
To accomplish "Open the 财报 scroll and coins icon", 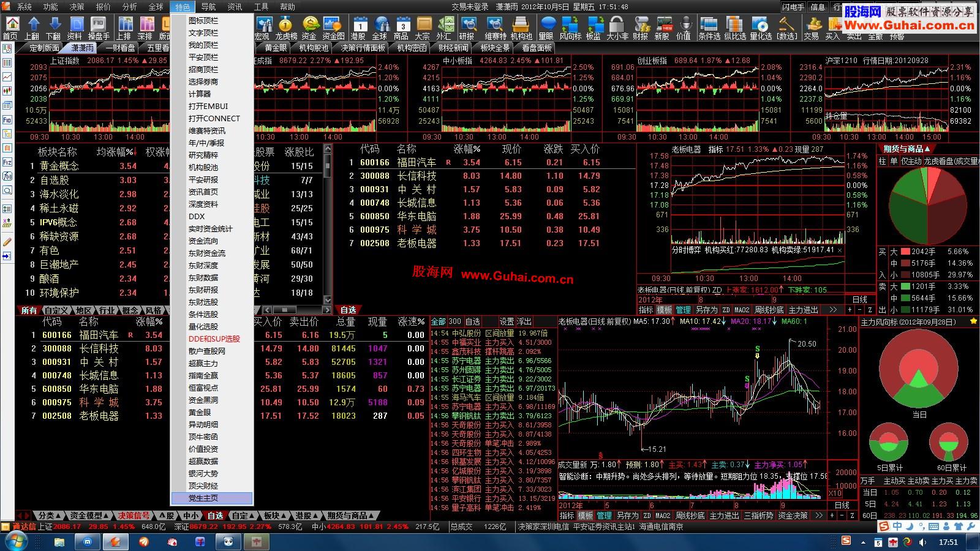I will point(641,29).
